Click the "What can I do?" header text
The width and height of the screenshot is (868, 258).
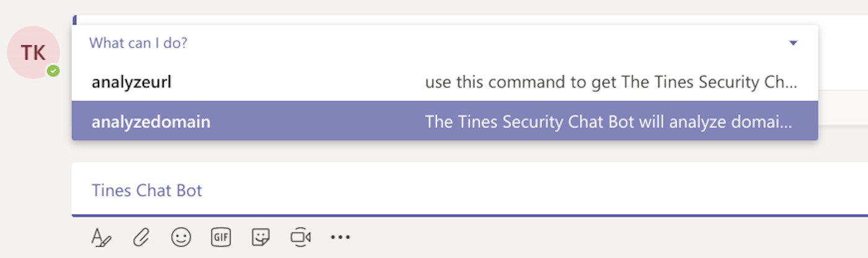point(138,43)
